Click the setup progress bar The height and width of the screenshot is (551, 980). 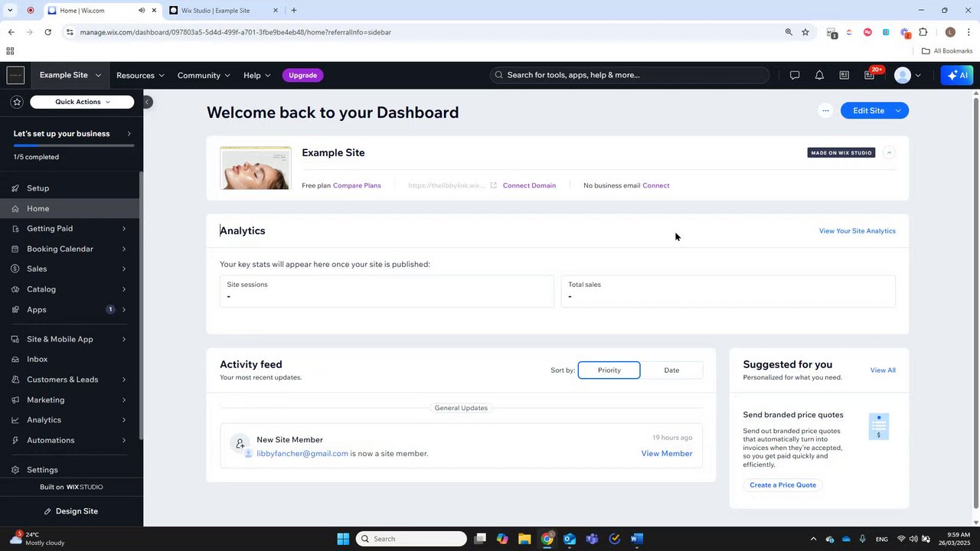(73, 145)
